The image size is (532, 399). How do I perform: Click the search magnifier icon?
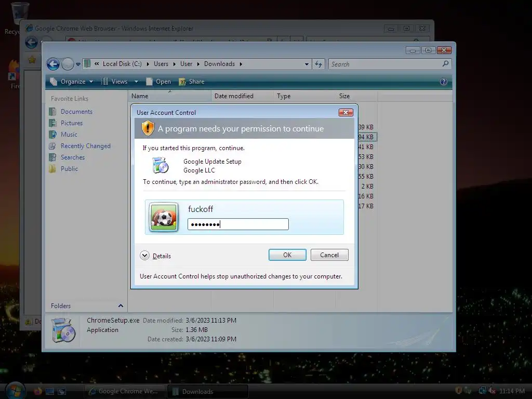coord(445,63)
